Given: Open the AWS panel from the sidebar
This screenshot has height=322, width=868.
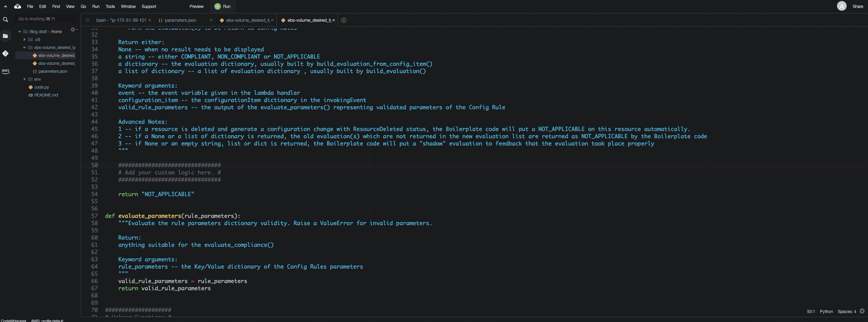Looking at the screenshot, I should [6, 71].
